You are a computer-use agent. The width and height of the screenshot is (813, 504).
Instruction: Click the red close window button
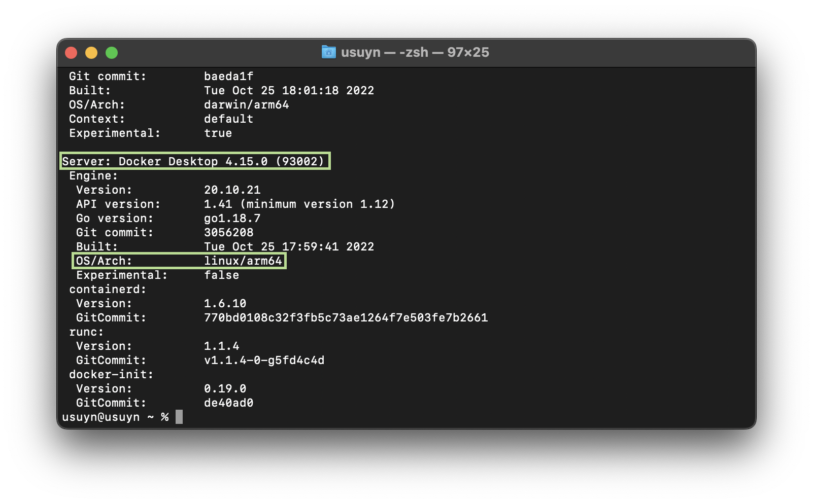71,53
